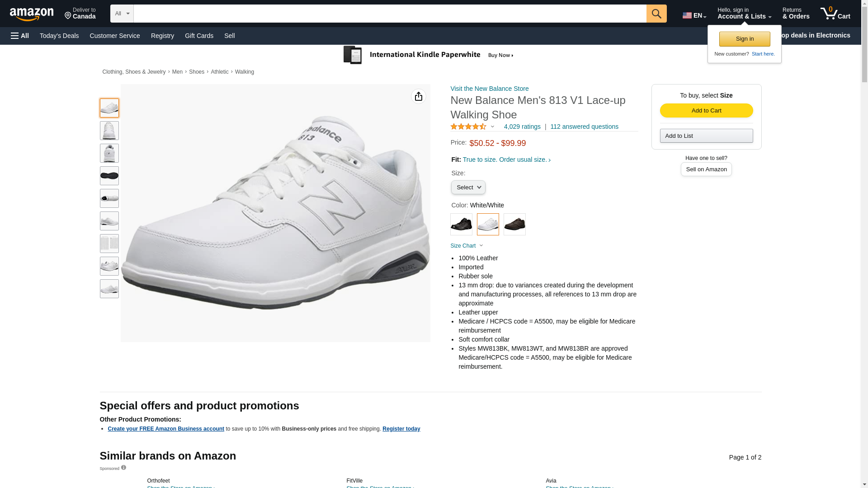Screen dimensions: 868x488
Task: Click the Amazon logo
Action: pos(32,14)
